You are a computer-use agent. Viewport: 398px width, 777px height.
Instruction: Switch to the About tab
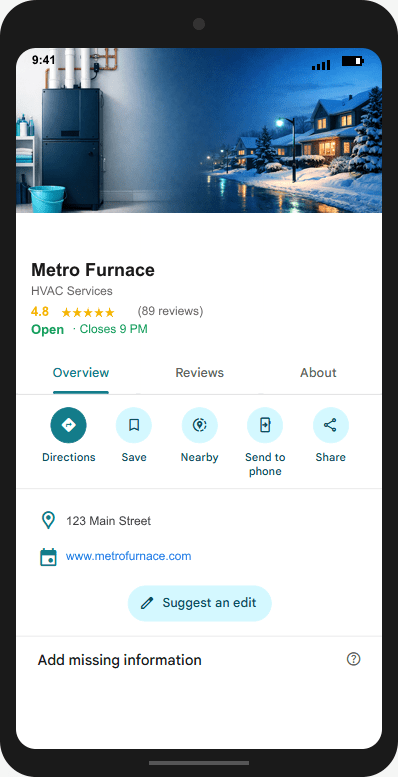[x=318, y=373]
